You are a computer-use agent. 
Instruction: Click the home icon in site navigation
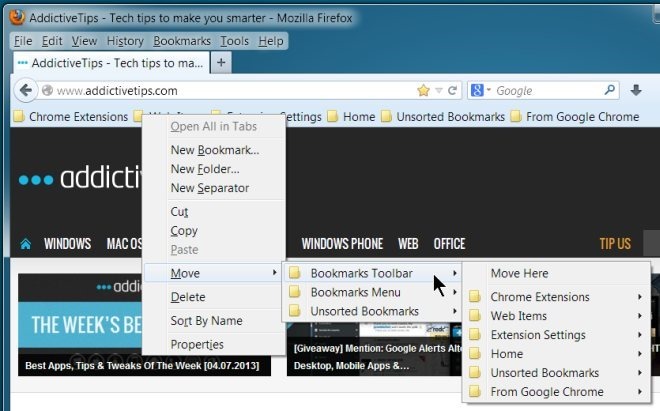[25, 244]
